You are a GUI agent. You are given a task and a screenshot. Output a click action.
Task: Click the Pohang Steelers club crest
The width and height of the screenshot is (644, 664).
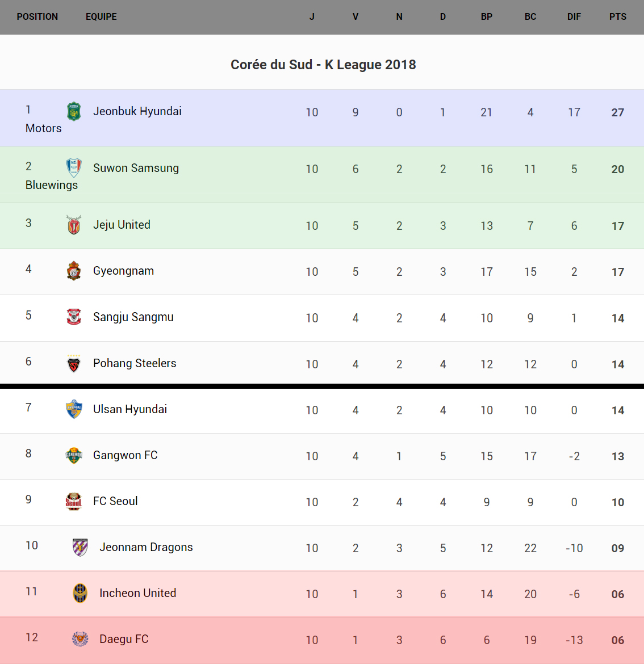[74, 363]
